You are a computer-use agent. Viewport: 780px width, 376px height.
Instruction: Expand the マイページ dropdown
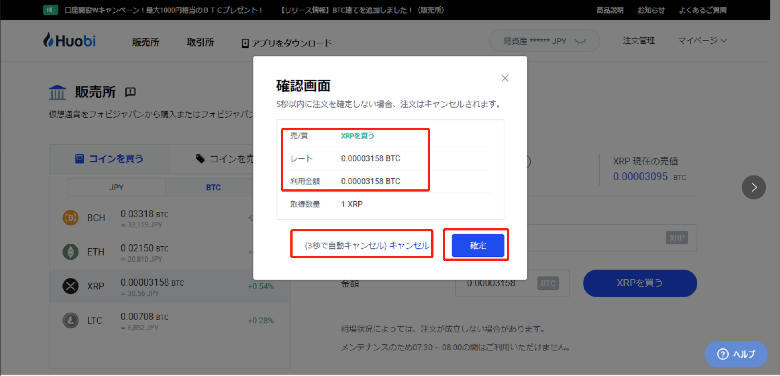point(702,41)
